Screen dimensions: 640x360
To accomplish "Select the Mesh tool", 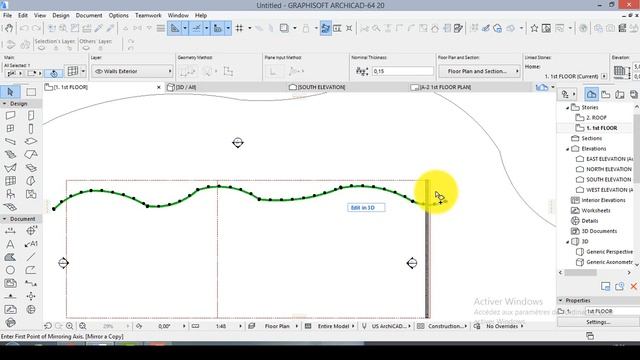I will pos(10,207).
